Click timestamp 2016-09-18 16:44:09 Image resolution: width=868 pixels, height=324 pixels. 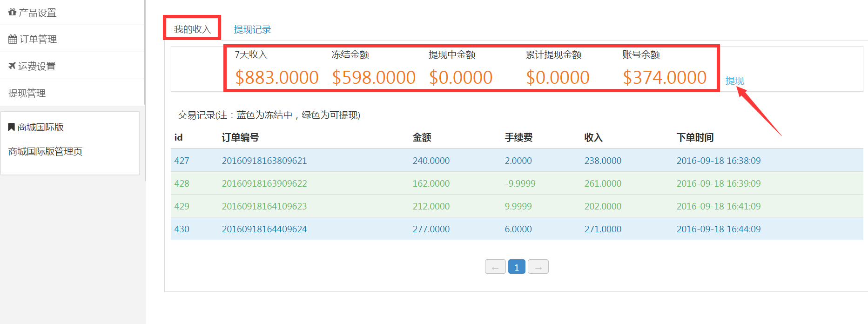[719, 229]
